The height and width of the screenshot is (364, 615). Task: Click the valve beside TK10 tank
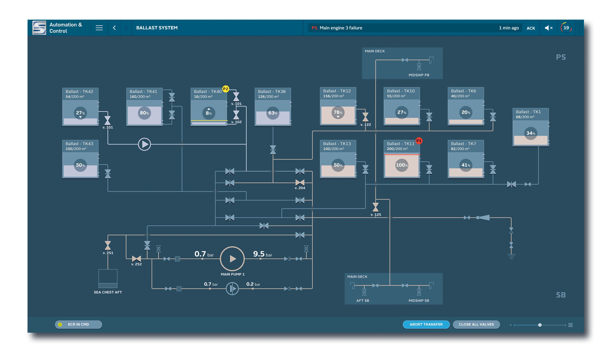tap(429, 117)
